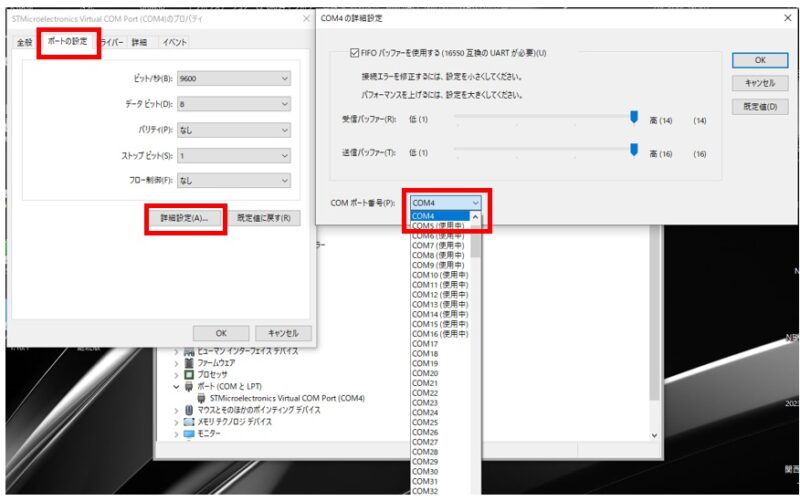Open the ストップ ビット dropdown

(234, 156)
